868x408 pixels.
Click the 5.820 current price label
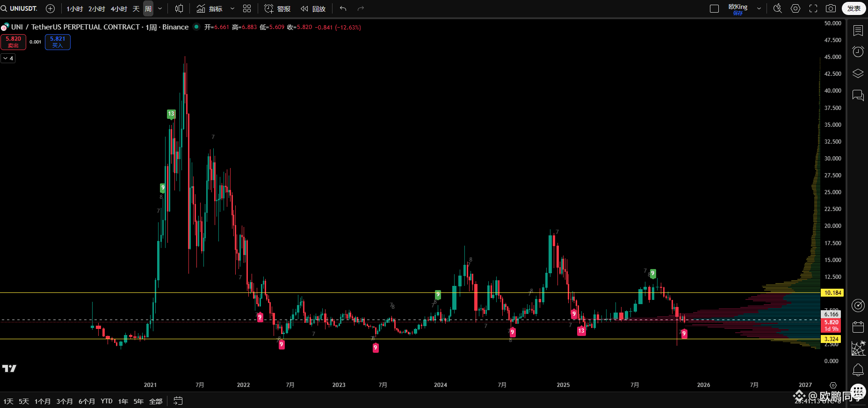(x=831, y=322)
